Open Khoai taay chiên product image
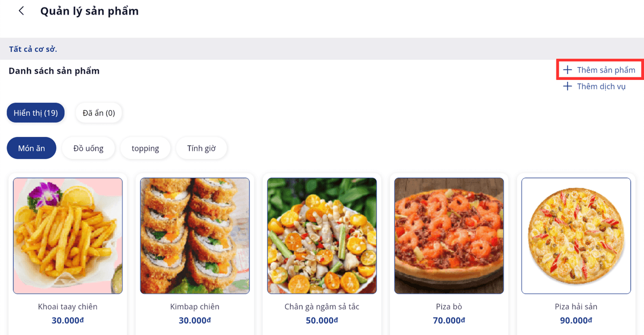The image size is (644, 335). click(68, 236)
